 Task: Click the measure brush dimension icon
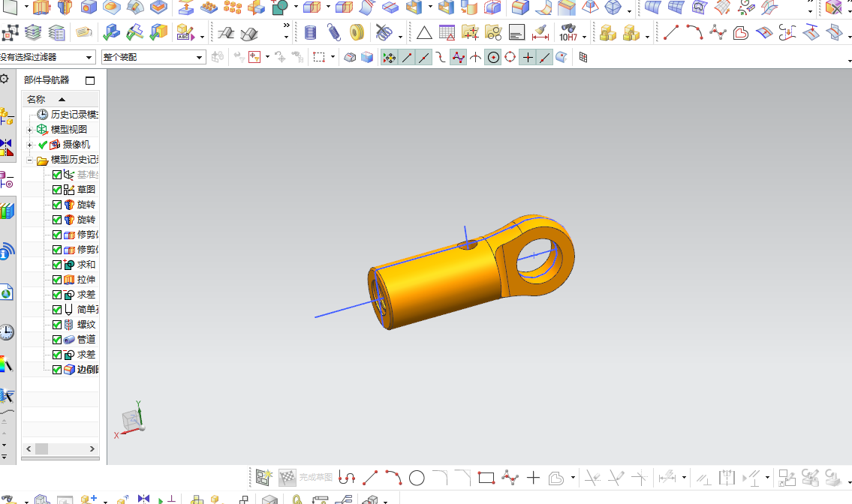coord(540,33)
